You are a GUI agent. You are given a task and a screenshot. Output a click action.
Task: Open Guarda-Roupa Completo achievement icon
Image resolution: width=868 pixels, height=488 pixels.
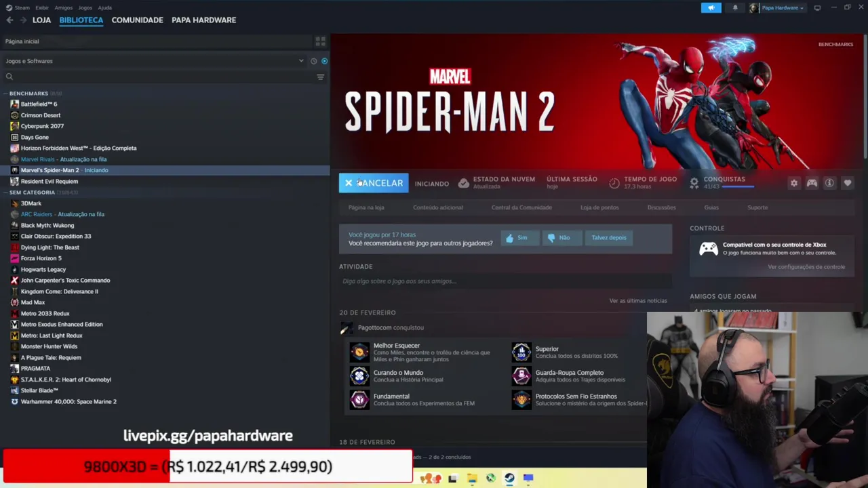[x=521, y=375]
